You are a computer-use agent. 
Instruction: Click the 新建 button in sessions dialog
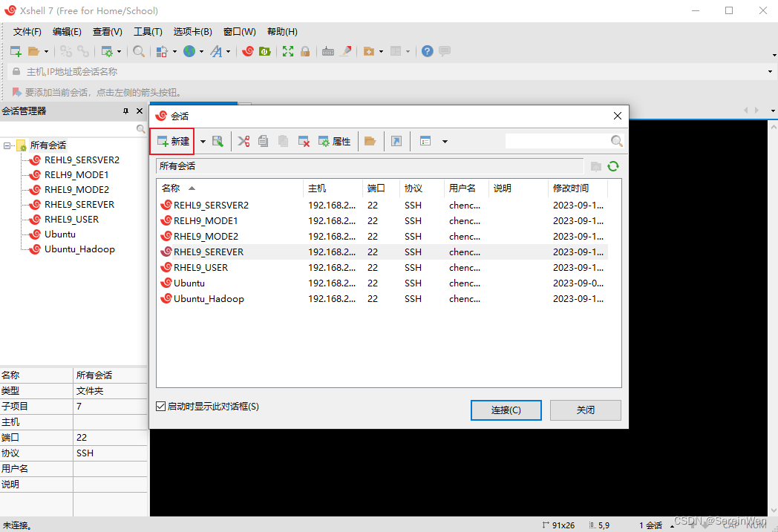tap(172, 141)
